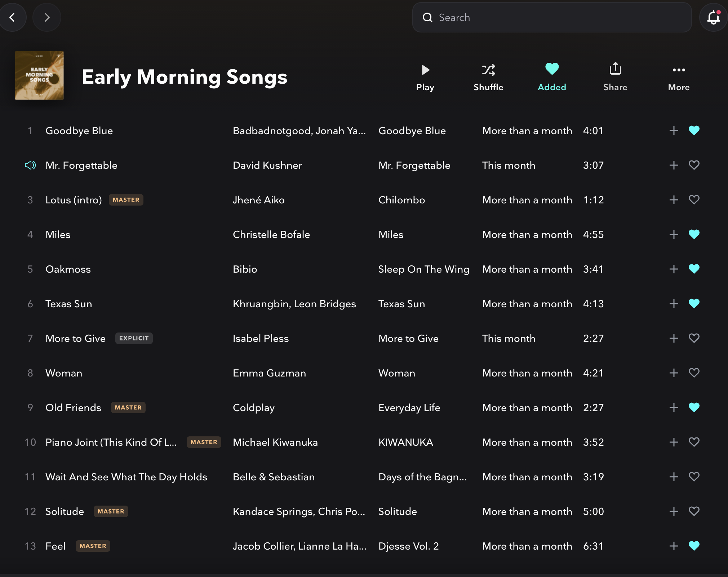
Task: Open artist Belle & Sebastian
Action: tap(274, 477)
